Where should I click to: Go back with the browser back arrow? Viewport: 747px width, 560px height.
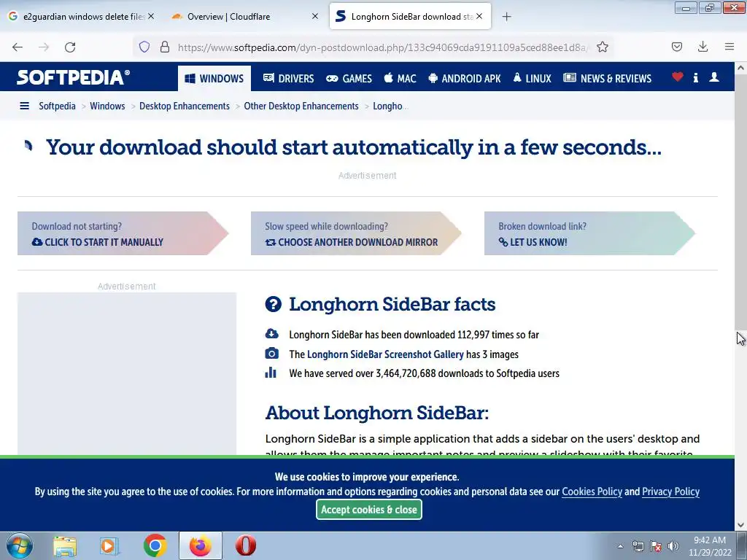18,47
